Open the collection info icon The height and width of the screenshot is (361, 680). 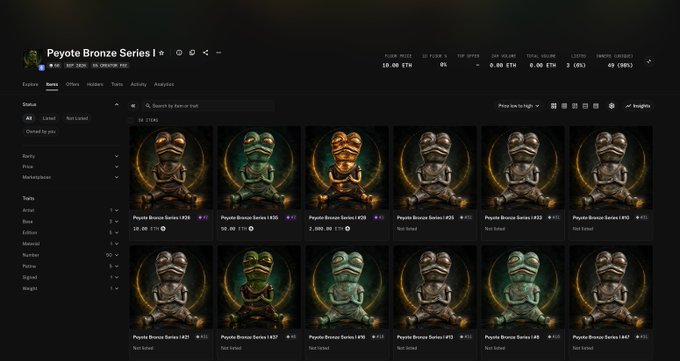179,53
